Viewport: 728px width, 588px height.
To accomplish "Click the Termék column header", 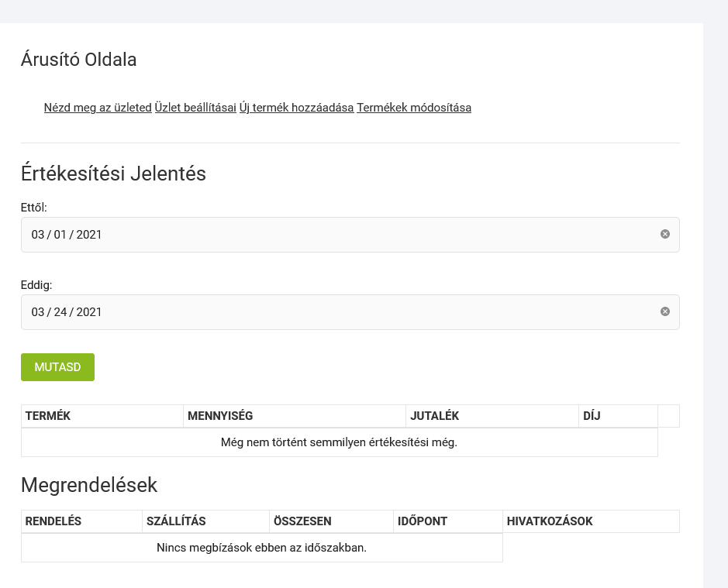I will pyautogui.click(x=48, y=416).
